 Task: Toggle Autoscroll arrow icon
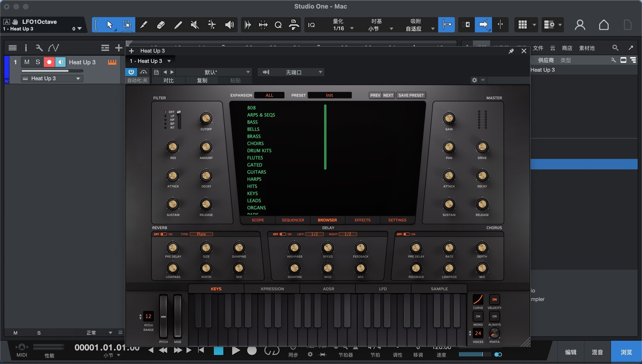pyautogui.click(x=483, y=25)
